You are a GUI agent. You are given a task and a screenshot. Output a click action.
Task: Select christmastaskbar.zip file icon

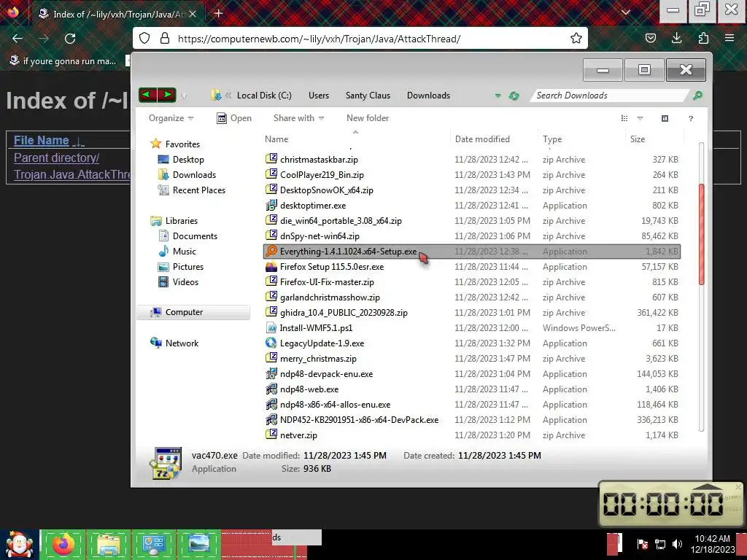tap(271, 158)
